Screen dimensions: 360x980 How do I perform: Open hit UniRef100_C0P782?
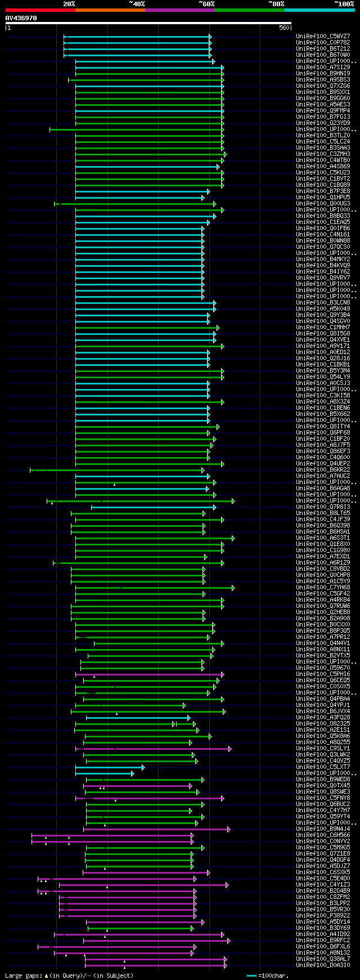pyautogui.click(x=323, y=42)
